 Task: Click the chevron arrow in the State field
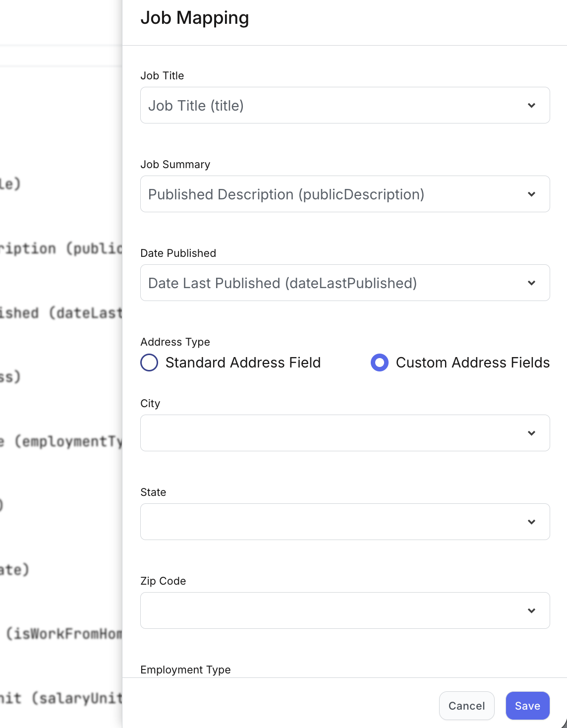(531, 522)
